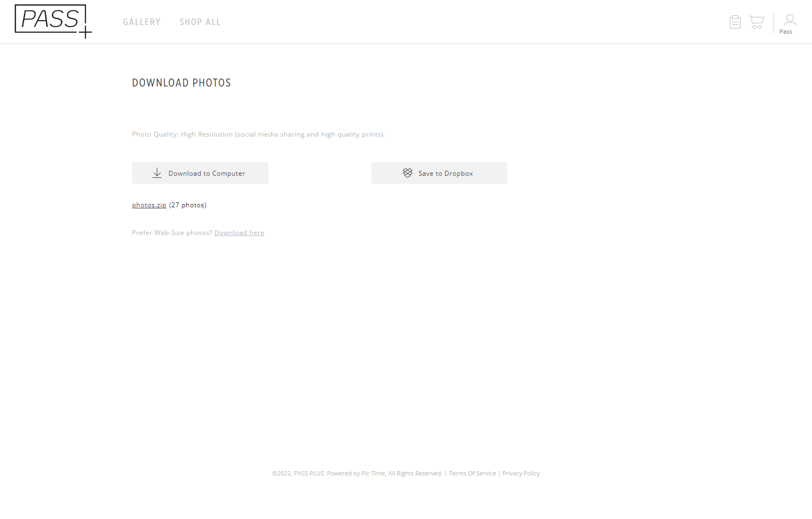Click the (27 photos) text
Screen dimensions: 812x519
point(188,205)
